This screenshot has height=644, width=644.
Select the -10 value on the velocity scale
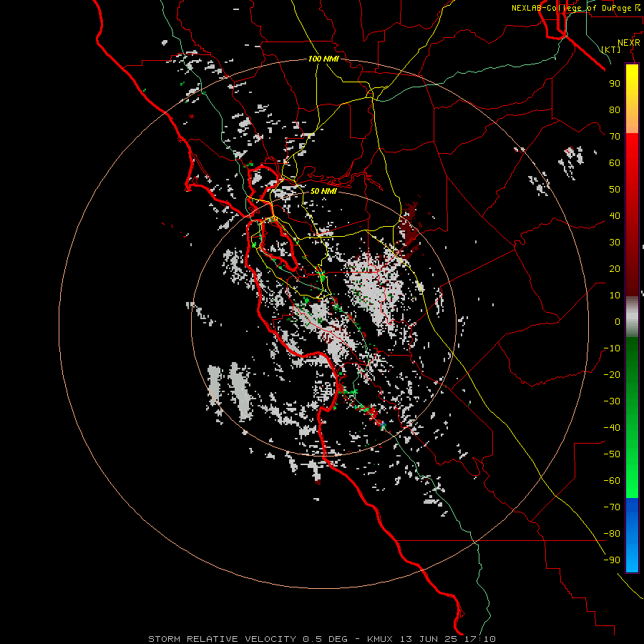coord(612,348)
